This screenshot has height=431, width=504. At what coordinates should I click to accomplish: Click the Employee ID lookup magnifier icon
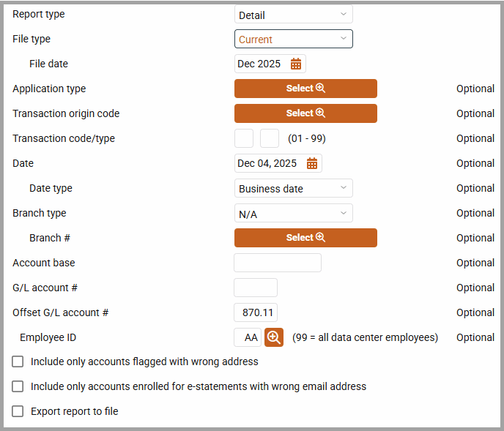tap(274, 337)
